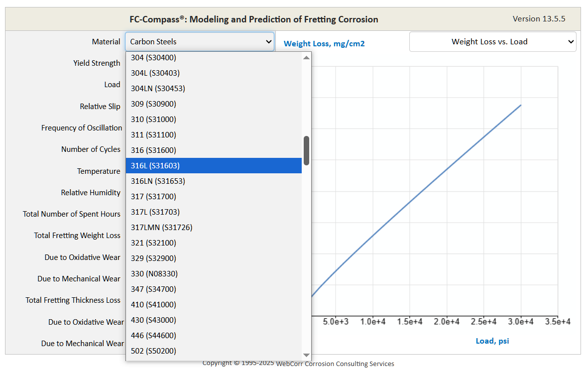
Task: Click the 3.0e+4 x-axis tick label
Action: pyautogui.click(x=520, y=322)
